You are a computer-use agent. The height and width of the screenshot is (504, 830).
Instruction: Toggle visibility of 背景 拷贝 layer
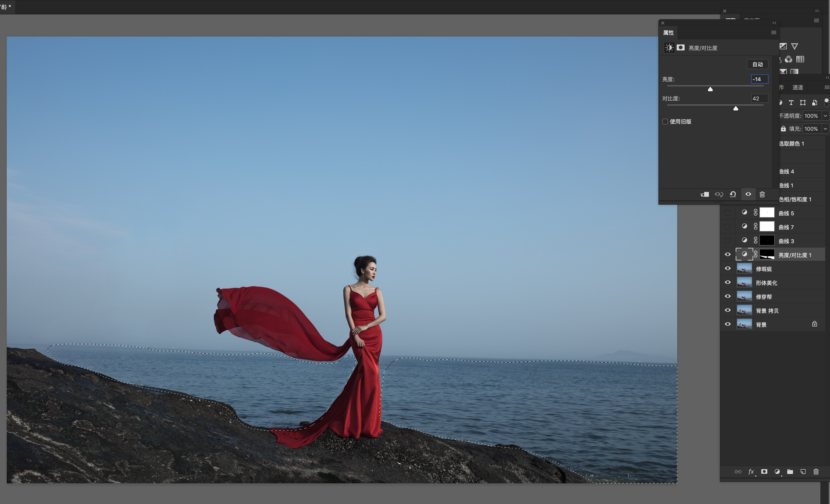coord(728,310)
